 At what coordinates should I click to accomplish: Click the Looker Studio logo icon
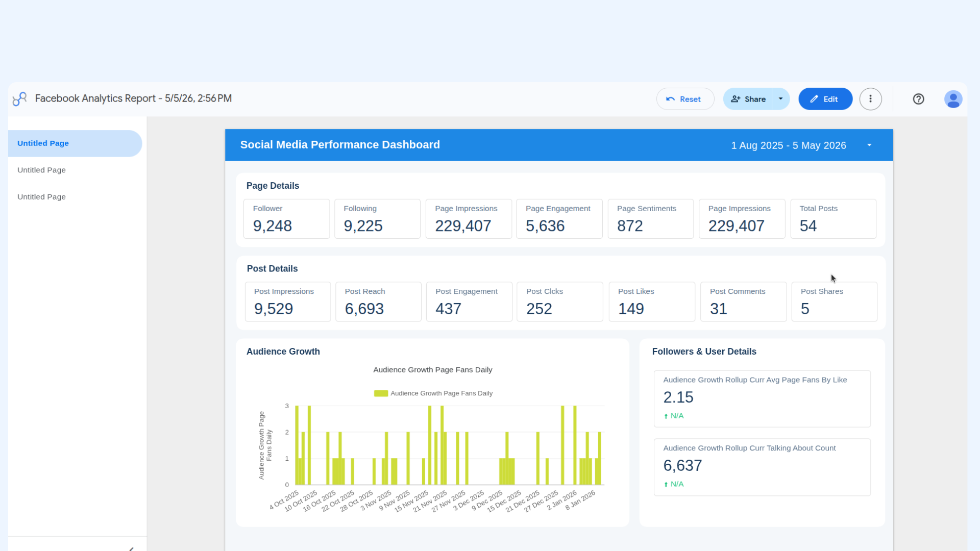coord(19,99)
